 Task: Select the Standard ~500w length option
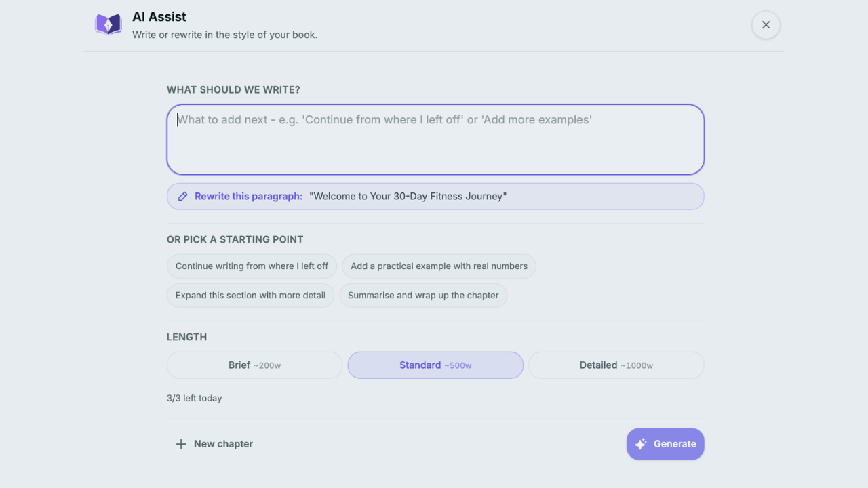tap(435, 365)
